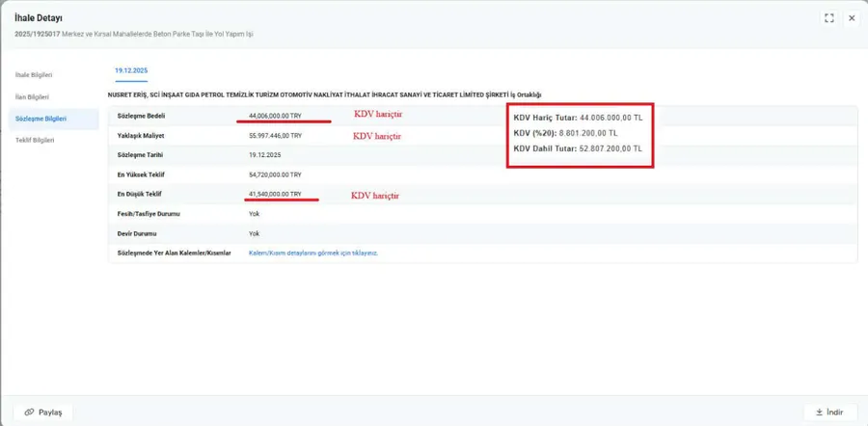Click the NUSRET ERİŞ contractor name heading
The image size is (868, 426).
pos(324,94)
